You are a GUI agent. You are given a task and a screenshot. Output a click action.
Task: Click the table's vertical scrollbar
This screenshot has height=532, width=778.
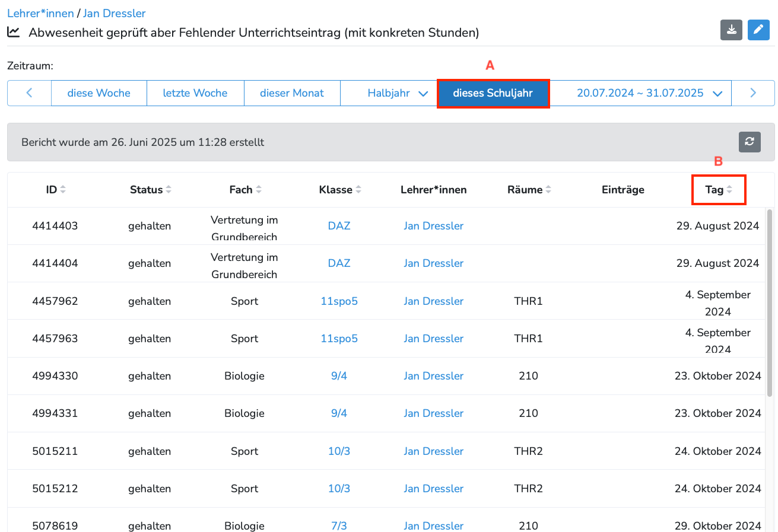point(770,302)
